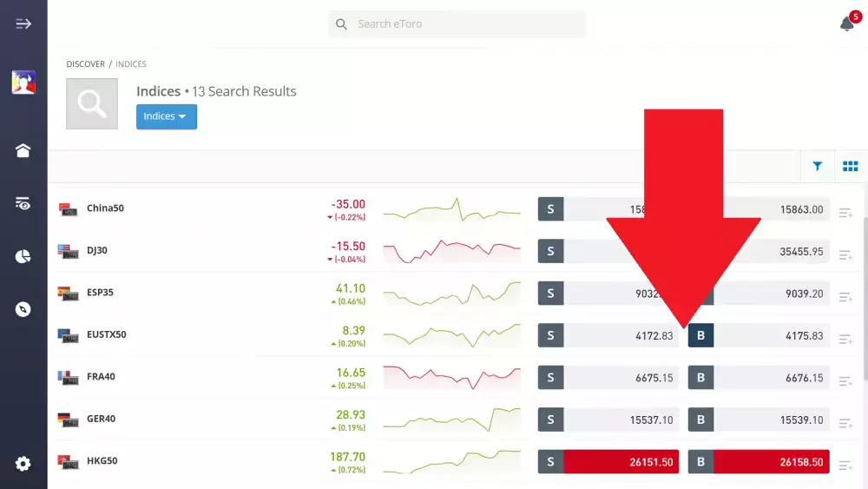This screenshot has width=868, height=489.
Task: Click the Indices search thumbnail image
Action: pyautogui.click(x=92, y=103)
